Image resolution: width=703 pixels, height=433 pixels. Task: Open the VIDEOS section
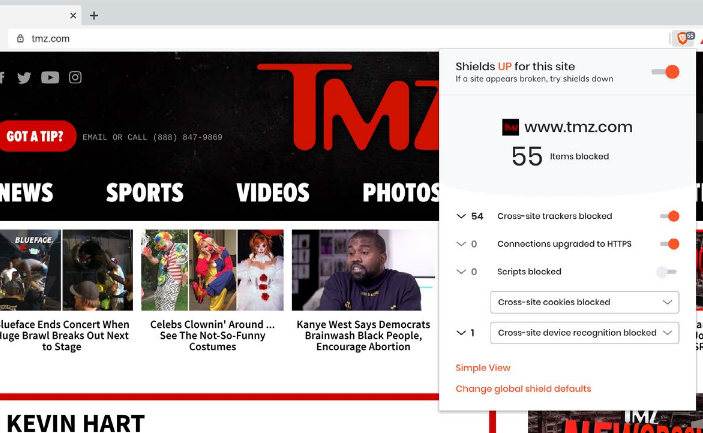click(x=273, y=193)
